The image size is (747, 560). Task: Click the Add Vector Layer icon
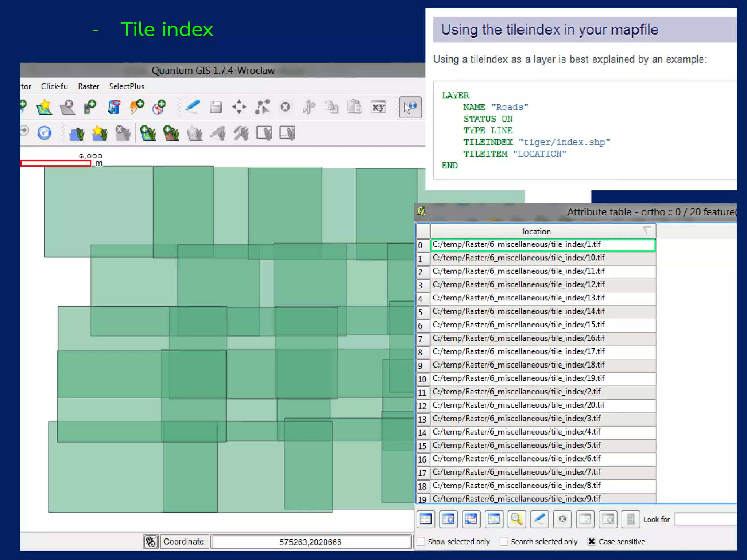pos(44,107)
